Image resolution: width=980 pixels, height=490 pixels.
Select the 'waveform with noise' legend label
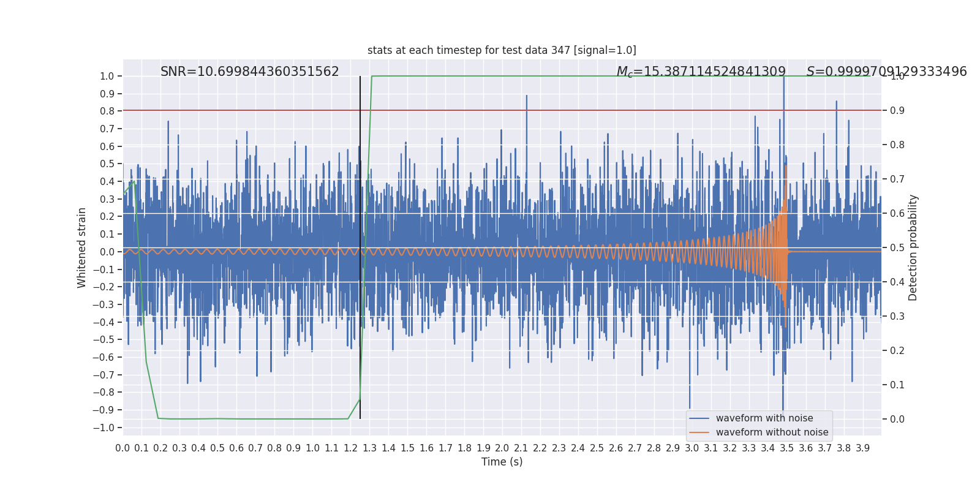764,418
